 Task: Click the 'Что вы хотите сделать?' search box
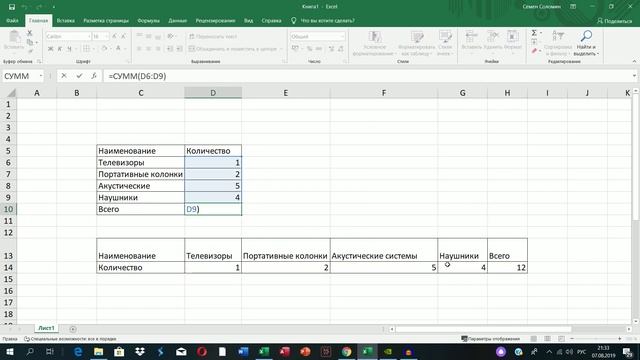point(327,20)
